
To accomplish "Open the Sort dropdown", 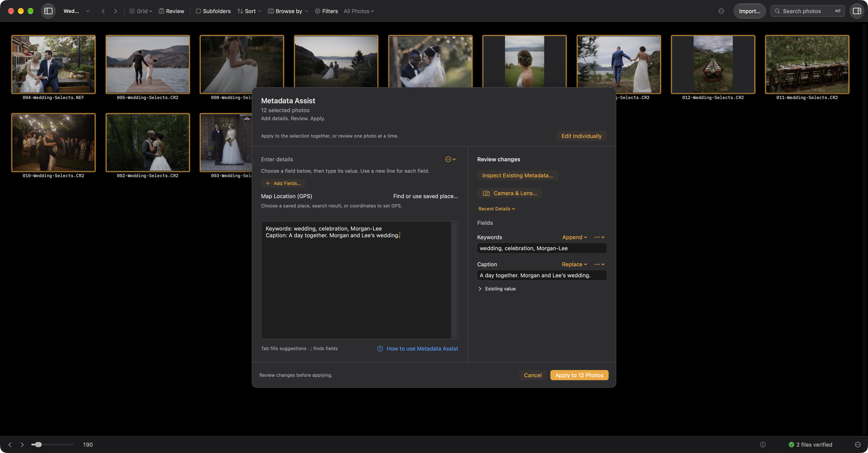I will point(249,11).
